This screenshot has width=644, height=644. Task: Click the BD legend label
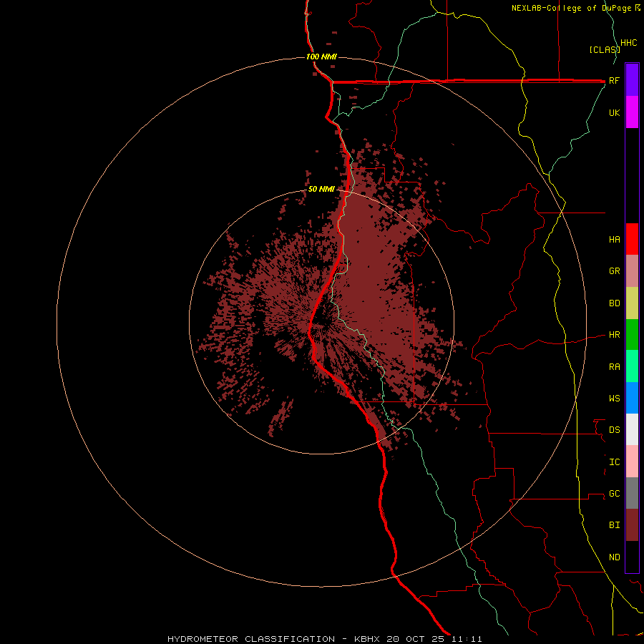[x=614, y=303]
